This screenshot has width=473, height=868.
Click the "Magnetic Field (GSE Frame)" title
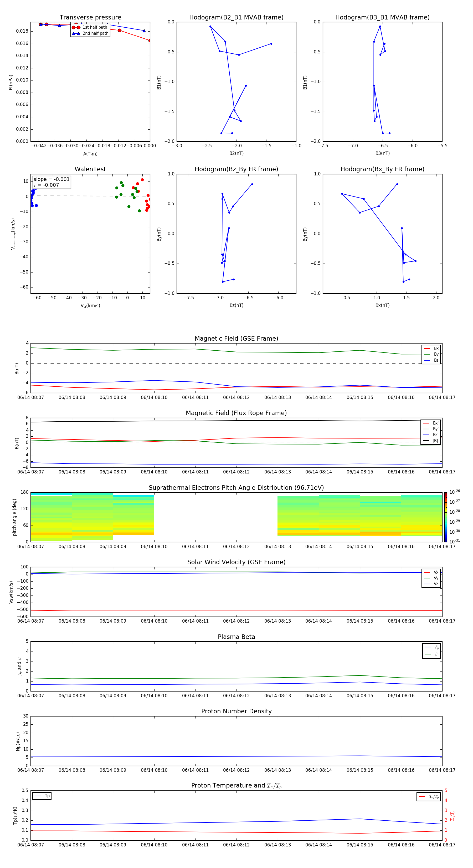236,339
